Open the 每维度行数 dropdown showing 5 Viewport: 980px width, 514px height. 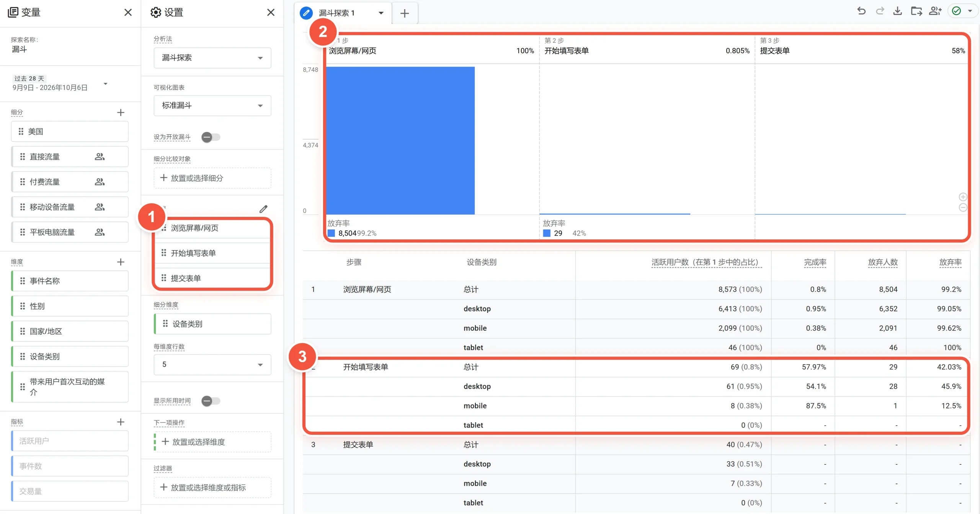(x=212, y=364)
